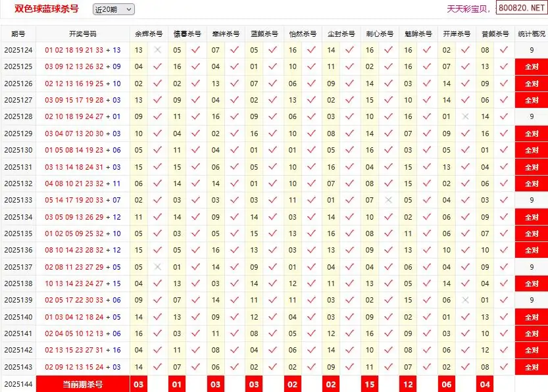Image resolution: width=548 pixels, height=392 pixels.
Task: Click the X mark in row 2025124 余辉杀号
Action: [157, 50]
